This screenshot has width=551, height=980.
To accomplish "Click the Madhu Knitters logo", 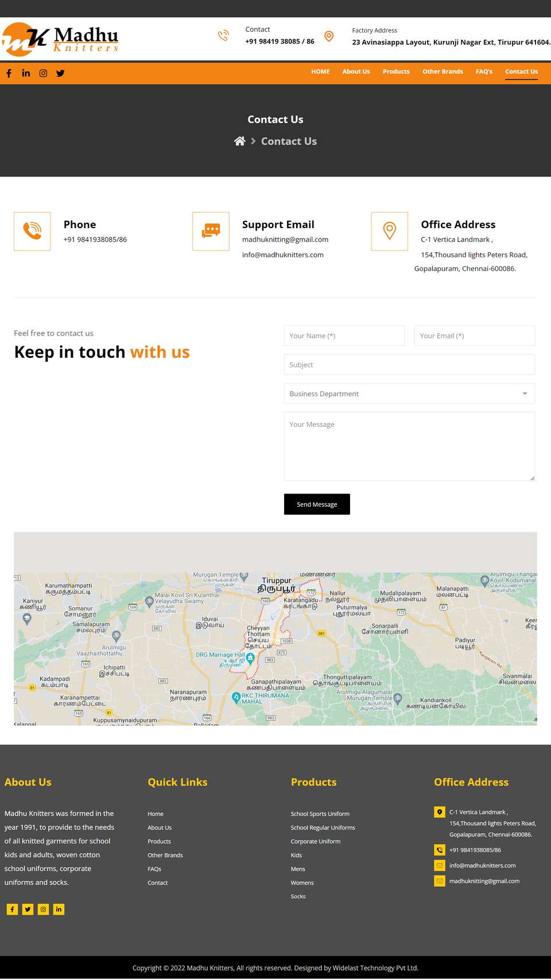I will point(60,39).
